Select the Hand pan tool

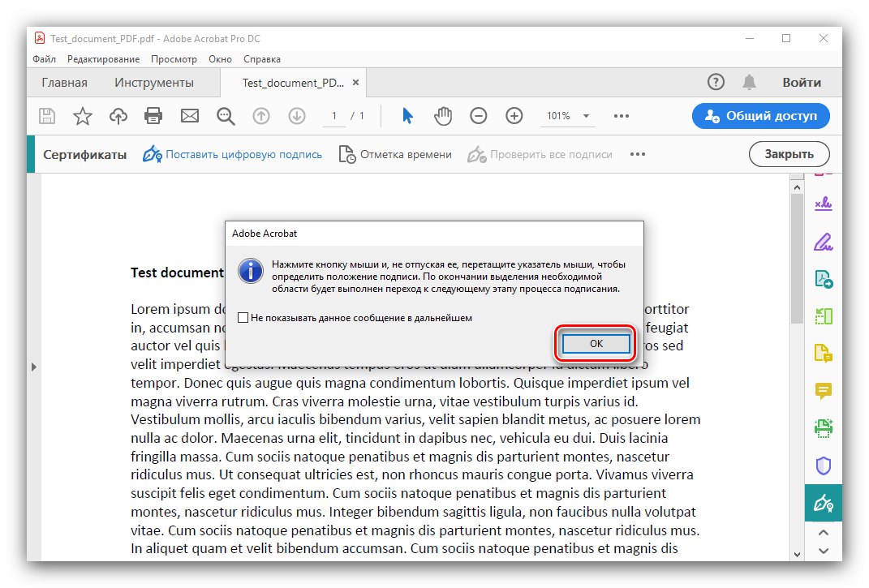443,116
